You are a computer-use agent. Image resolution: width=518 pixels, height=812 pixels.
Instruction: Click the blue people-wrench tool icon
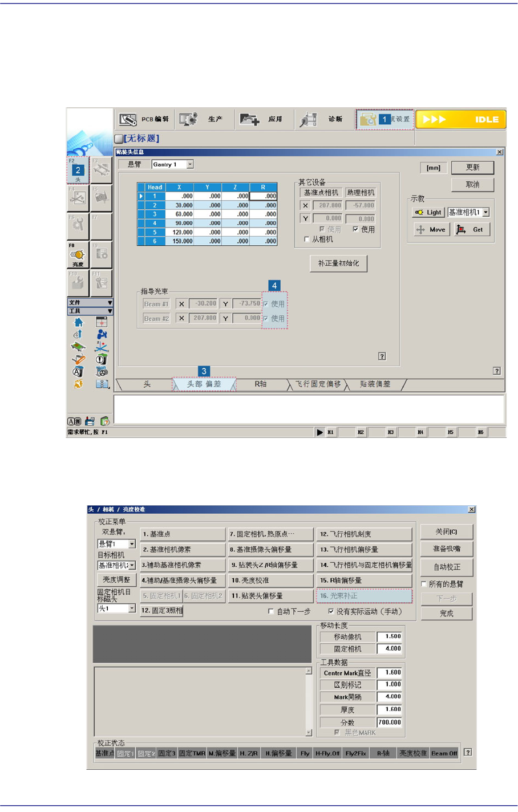[x=102, y=335]
